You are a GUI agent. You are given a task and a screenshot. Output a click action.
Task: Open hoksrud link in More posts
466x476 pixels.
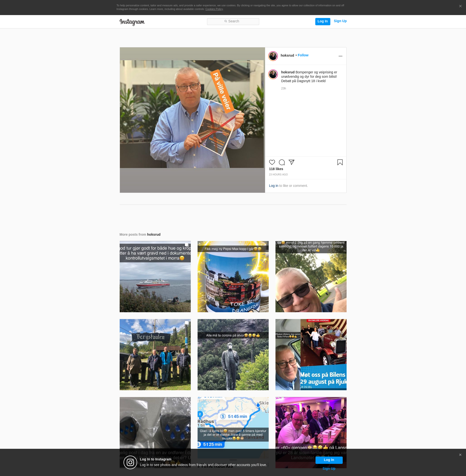(153, 234)
